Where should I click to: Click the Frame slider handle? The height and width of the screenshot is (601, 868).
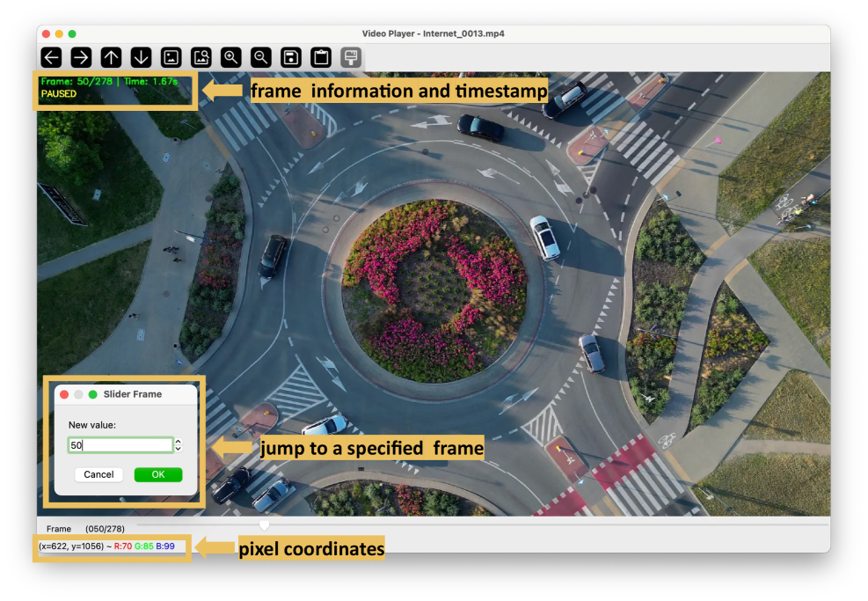264,525
